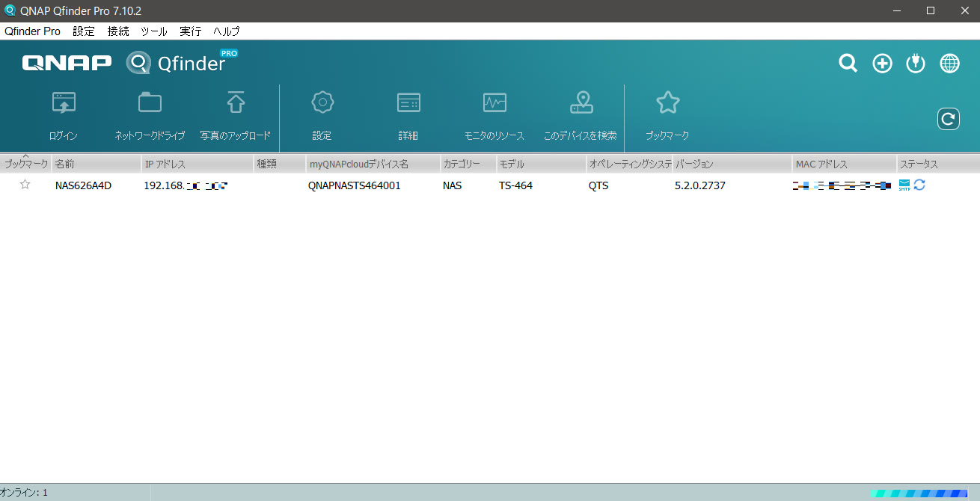
Task: Open the 実行 menu
Action: (191, 31)
